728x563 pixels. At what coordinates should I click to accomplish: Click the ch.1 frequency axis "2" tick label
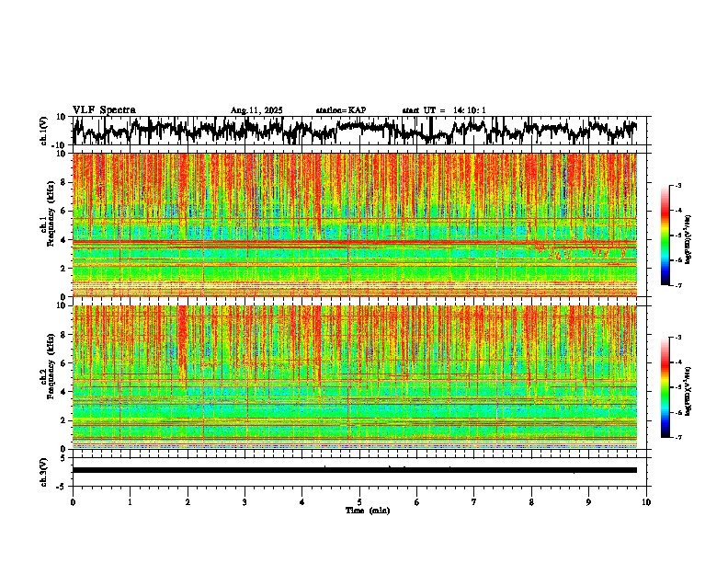(x=64, y=269)
